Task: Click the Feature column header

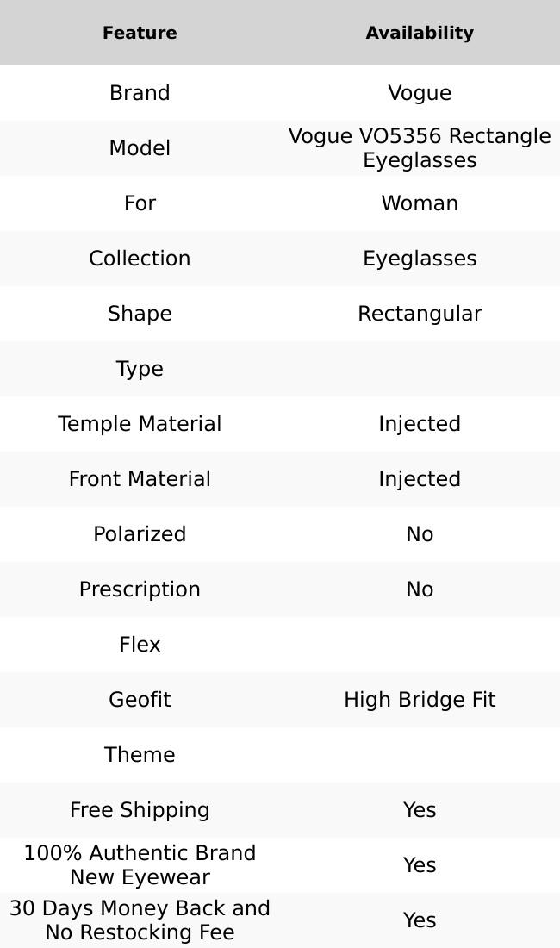Action: [140, 33]
